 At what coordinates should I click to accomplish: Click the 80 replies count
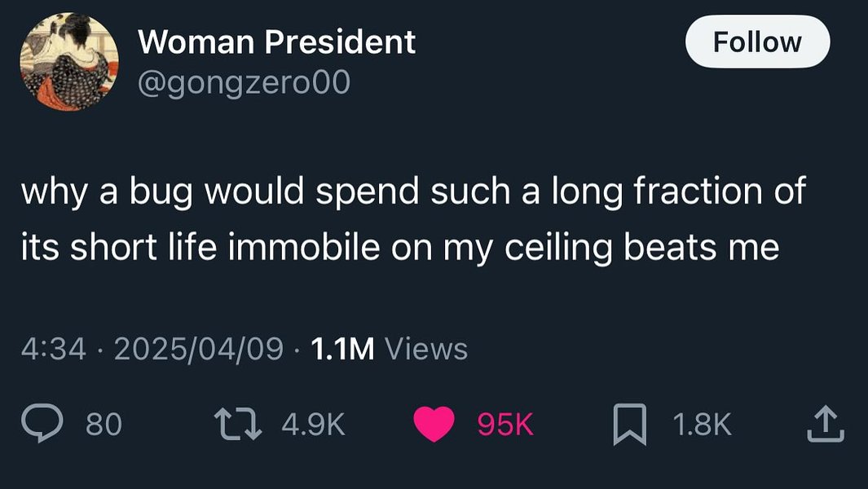[104, 424]
